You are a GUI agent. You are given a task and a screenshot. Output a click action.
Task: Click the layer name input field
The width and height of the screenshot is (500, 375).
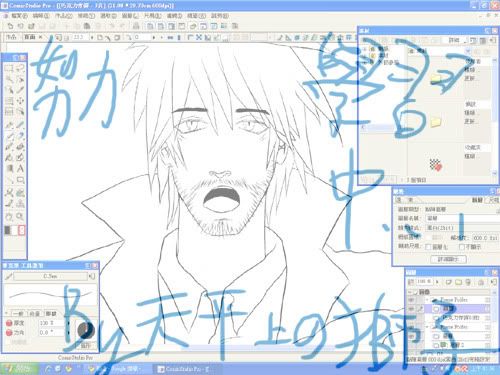pyautogui.click(x=462, y=218)
